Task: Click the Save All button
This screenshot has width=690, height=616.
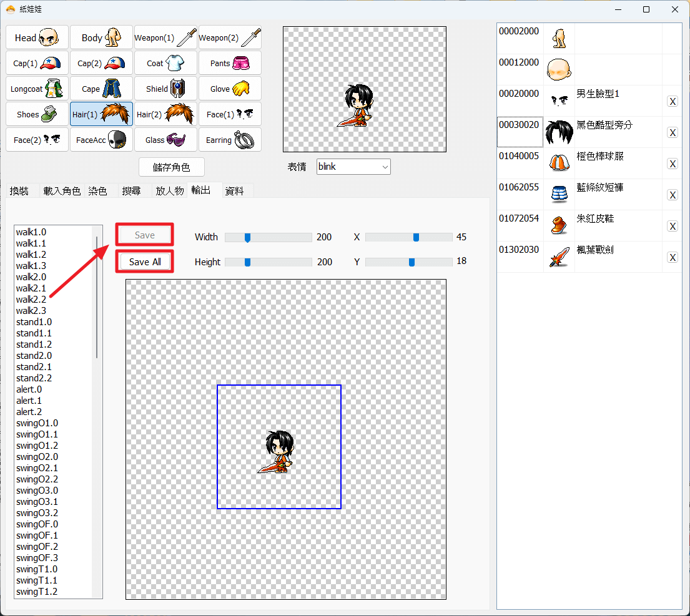Action: [145, 262]
